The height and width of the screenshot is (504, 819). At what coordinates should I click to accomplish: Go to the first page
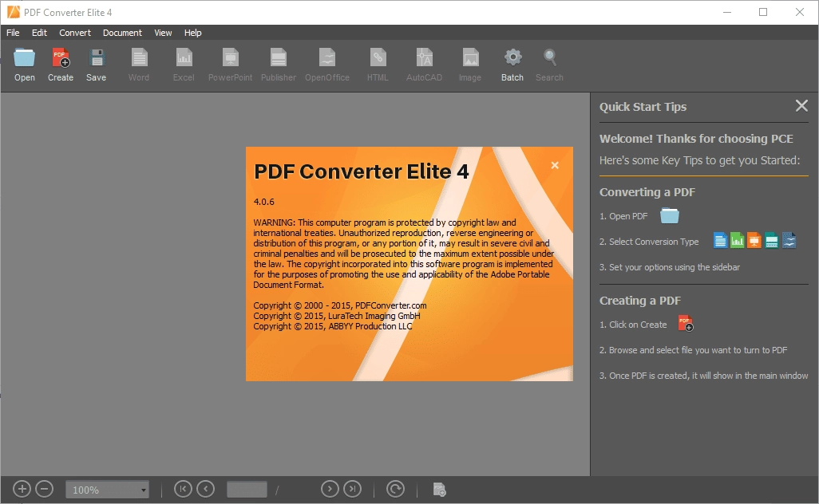[183, 489]
